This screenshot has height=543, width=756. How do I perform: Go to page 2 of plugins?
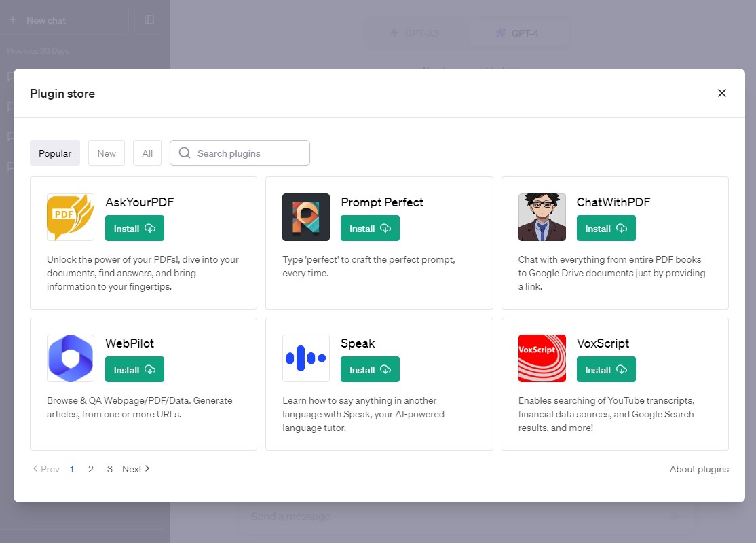[91, 469]
